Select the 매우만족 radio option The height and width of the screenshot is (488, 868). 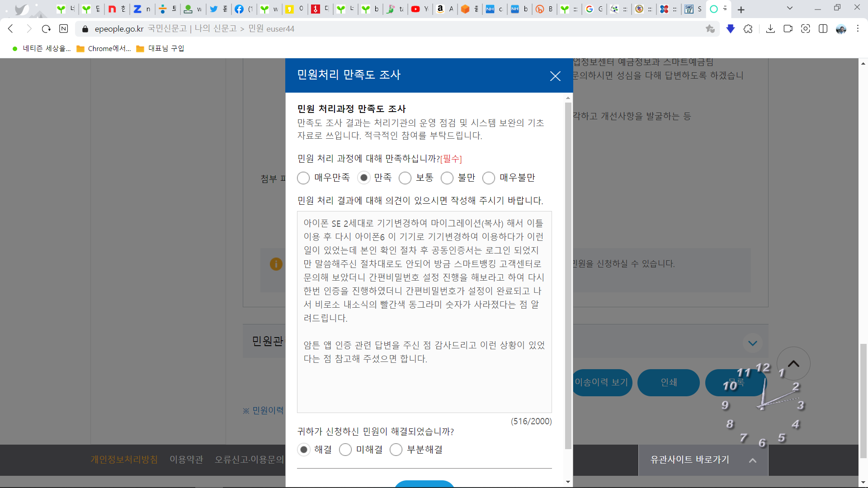pos(303,178)
